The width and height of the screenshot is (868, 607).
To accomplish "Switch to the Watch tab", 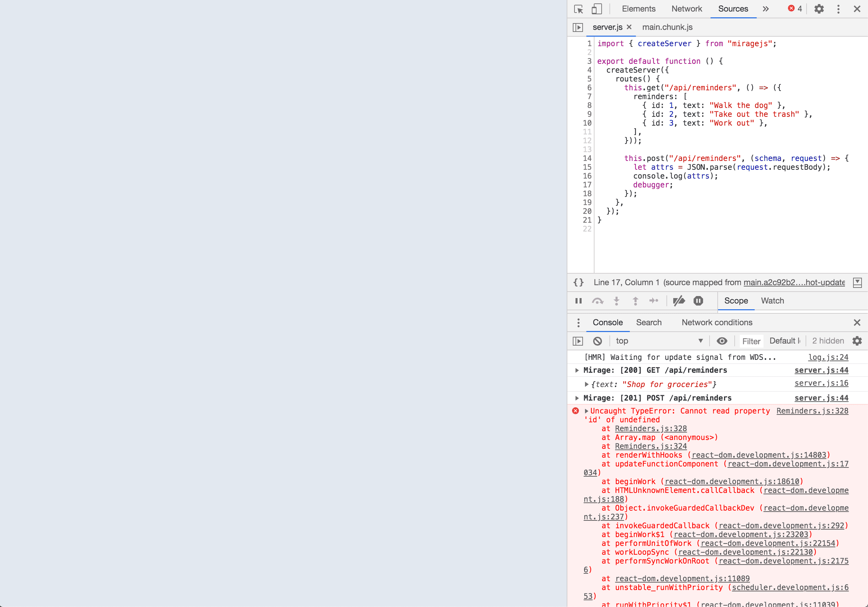I will 772,301.
